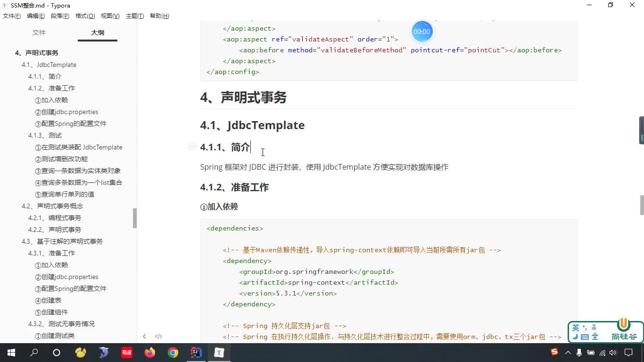644x362 pixels.
Task: Go to outline 4.2.1、编程式事务
Action: 55,218
